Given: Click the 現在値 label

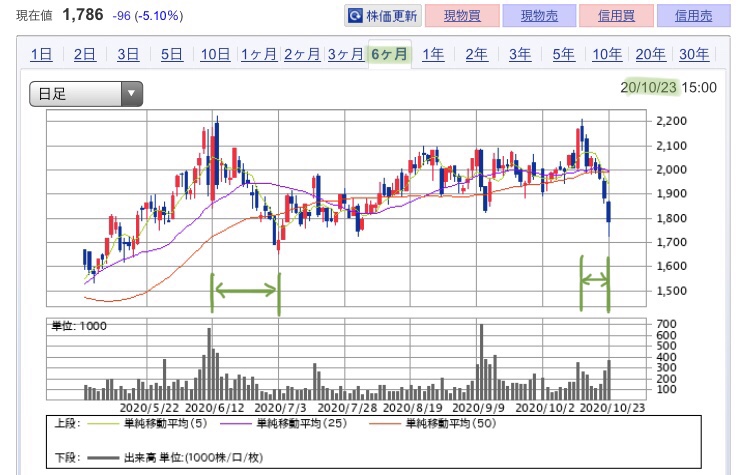Looking at the screenshot, I should [34, 16].
